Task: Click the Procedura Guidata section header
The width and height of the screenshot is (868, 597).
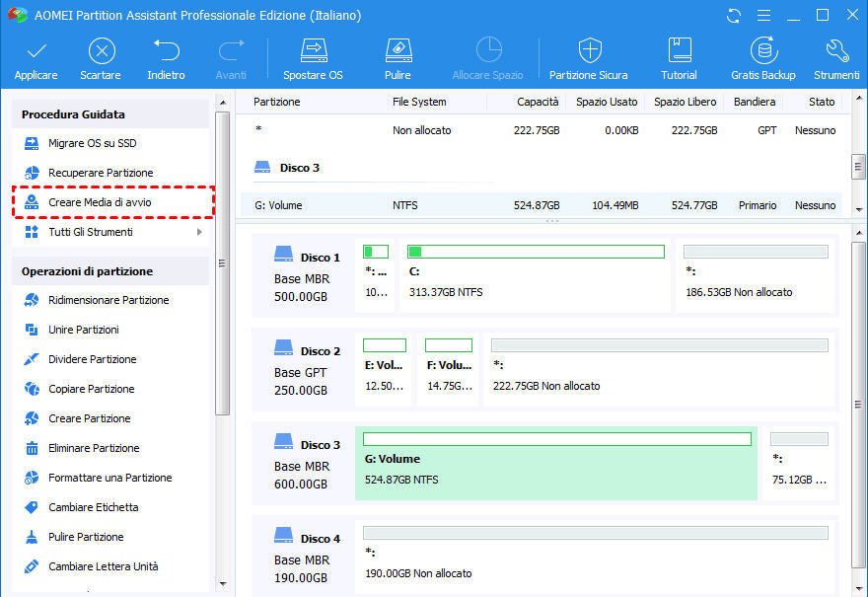Action: [x=110, y=114]
